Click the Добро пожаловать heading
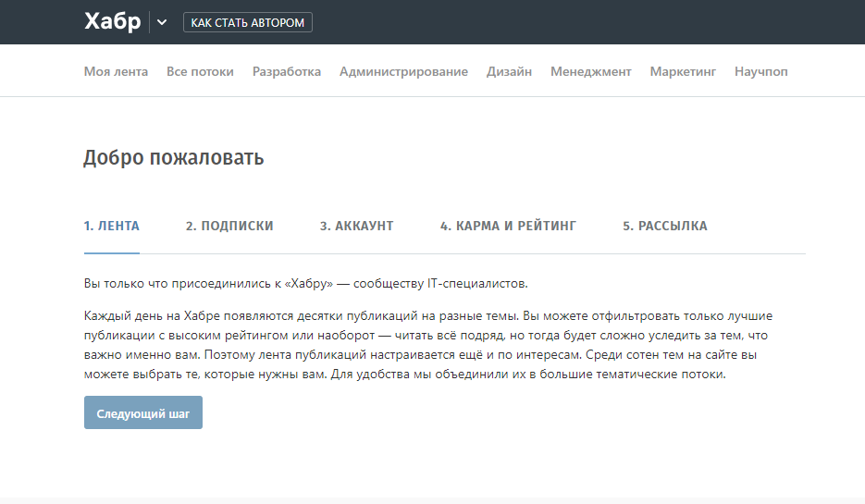This screenshot has width=865, height=504. [174, 158]
